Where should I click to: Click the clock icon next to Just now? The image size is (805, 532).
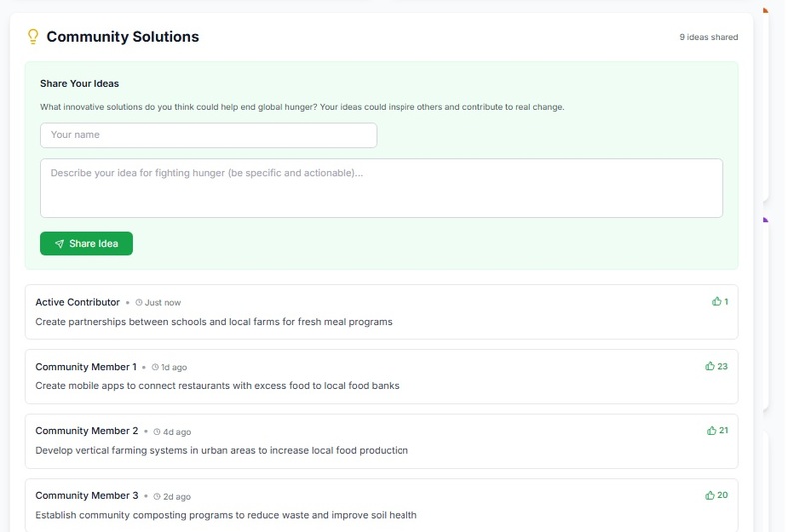point(139,303)
